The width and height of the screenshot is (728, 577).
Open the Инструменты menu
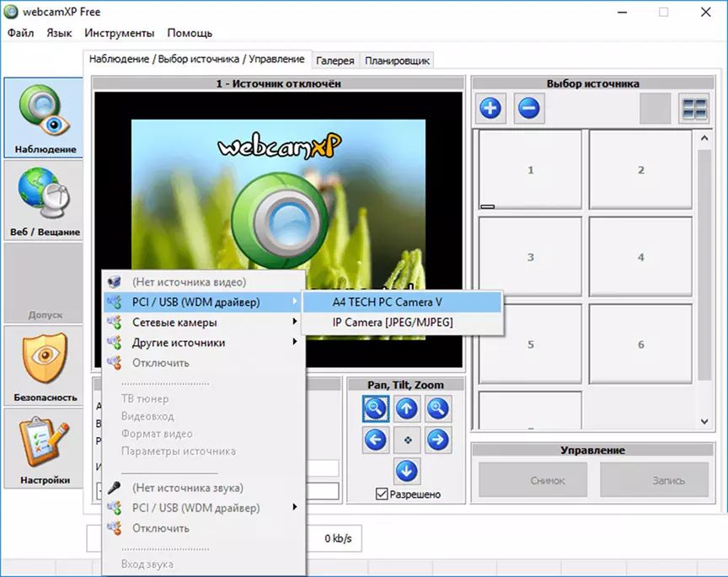coord(120,33)
